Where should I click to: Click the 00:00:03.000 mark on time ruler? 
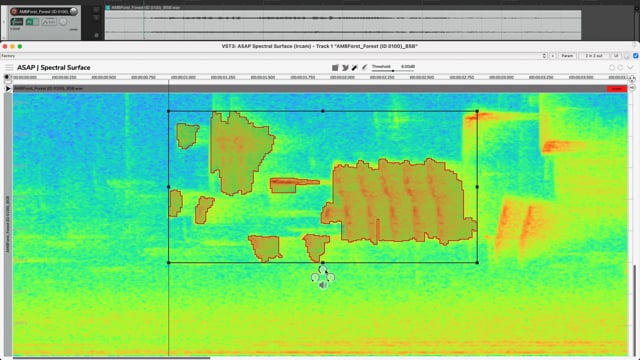[x=501, y=77]
